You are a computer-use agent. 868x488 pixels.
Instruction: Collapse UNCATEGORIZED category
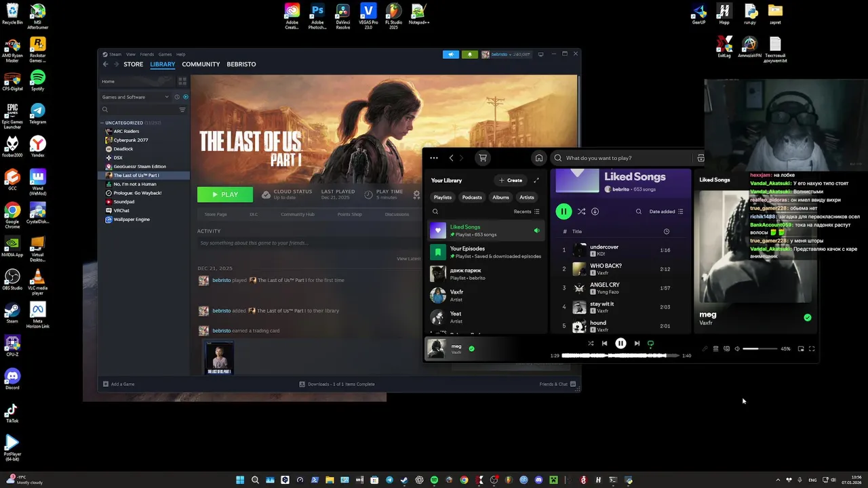(x=102, y=123)
